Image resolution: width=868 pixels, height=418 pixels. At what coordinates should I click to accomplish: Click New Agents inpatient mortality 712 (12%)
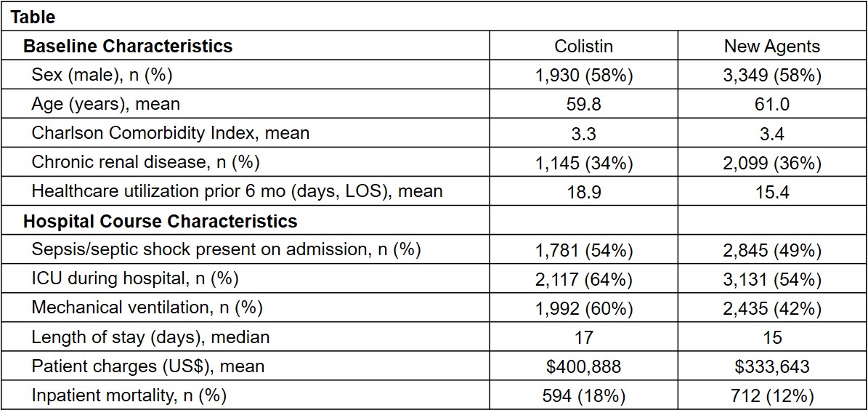[x=772, y=395]
